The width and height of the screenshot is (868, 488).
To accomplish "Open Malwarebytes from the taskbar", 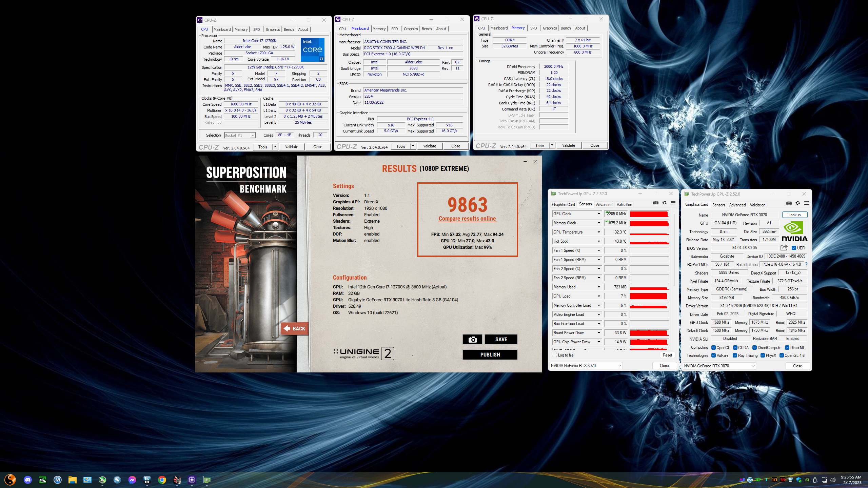I will (58, 480).
